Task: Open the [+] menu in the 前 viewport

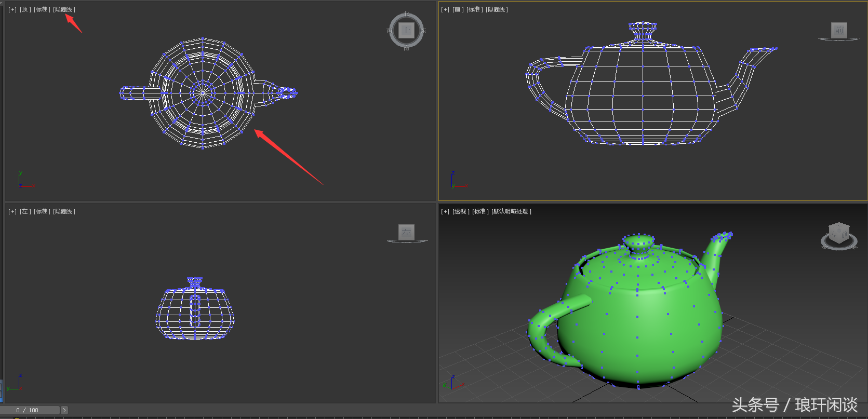Action: pos(445,9)
